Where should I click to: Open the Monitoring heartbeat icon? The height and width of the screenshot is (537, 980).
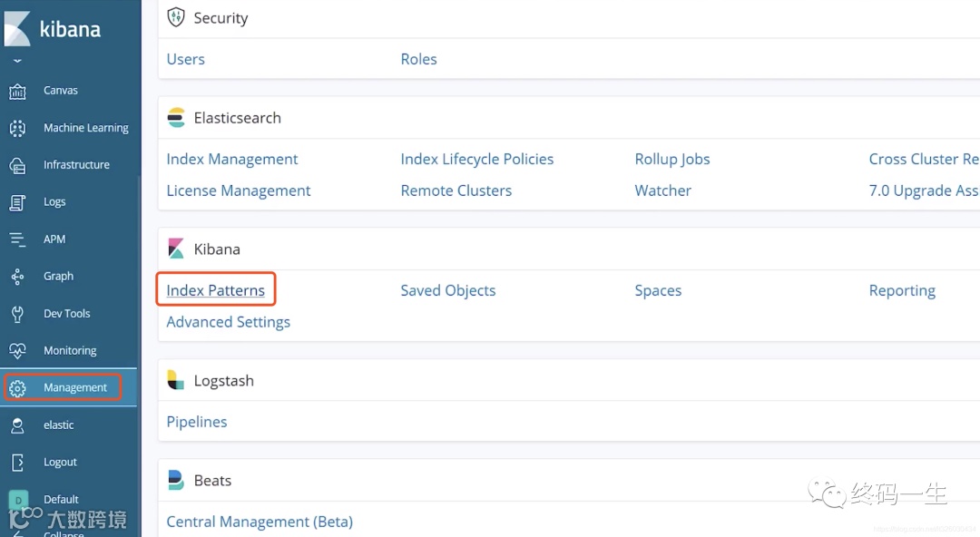17,351
